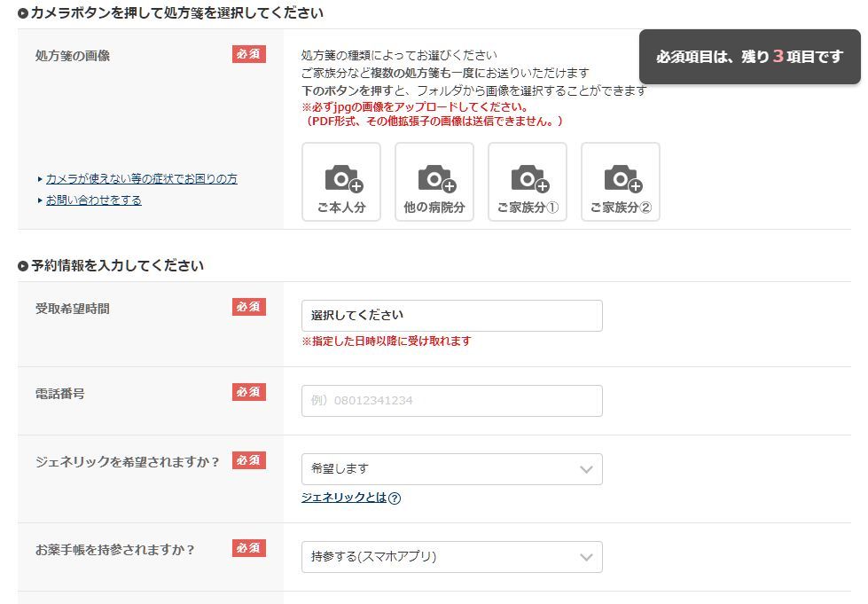Open the ジェネリックとは explanation link
This screenshot has height=604, width=868.
tap(344, 498)
